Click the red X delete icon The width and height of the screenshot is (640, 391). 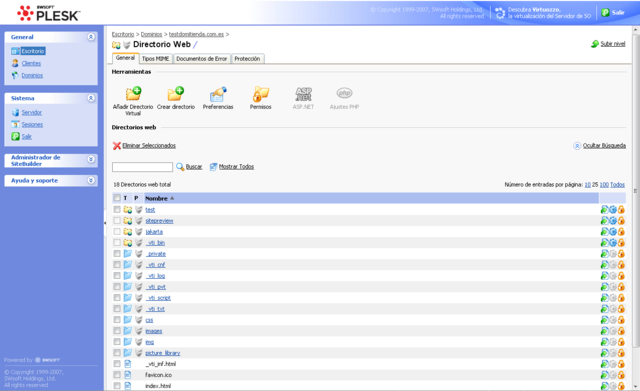click(x=117, y=146)
